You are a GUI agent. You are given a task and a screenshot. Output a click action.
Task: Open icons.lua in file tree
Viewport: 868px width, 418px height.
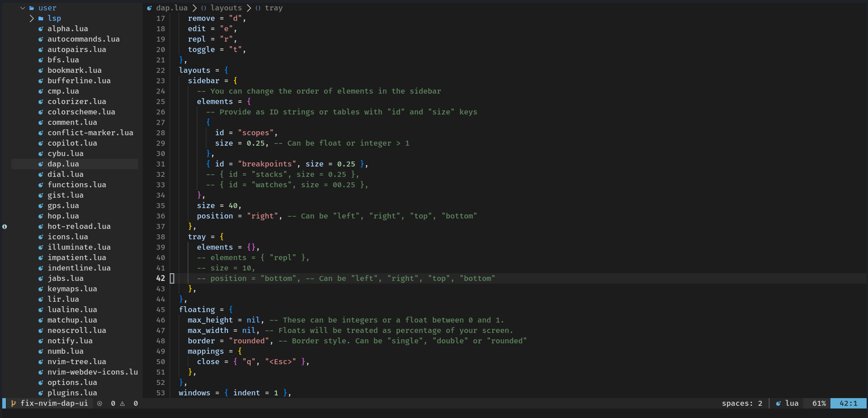68,237
